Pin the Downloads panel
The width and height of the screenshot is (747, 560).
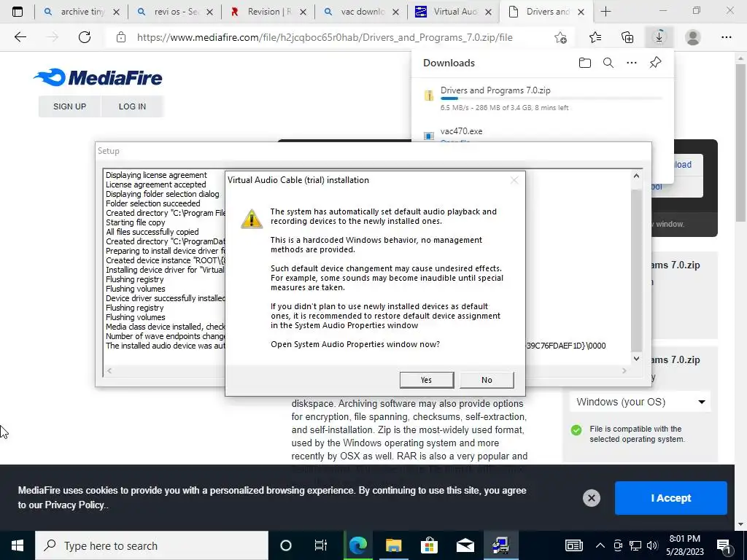[x=655, y=63]
